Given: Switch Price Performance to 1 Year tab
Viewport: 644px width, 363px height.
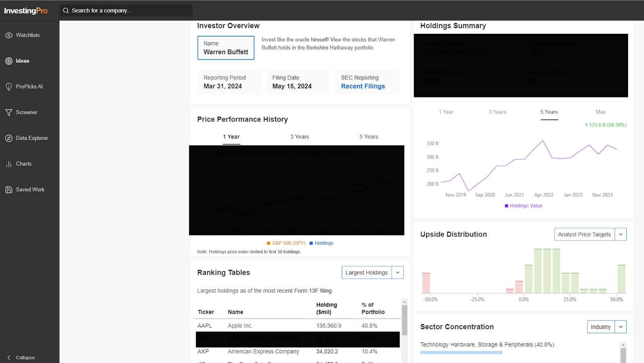Looking at the screenshot, I should point(231,137).
